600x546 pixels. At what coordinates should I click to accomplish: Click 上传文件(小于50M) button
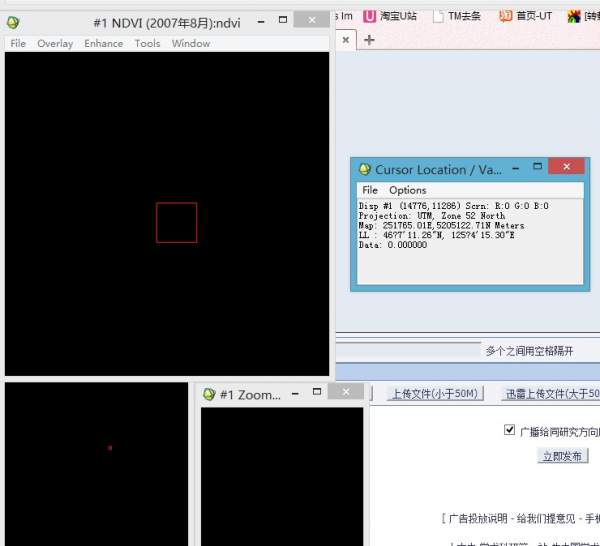[435, 394]
